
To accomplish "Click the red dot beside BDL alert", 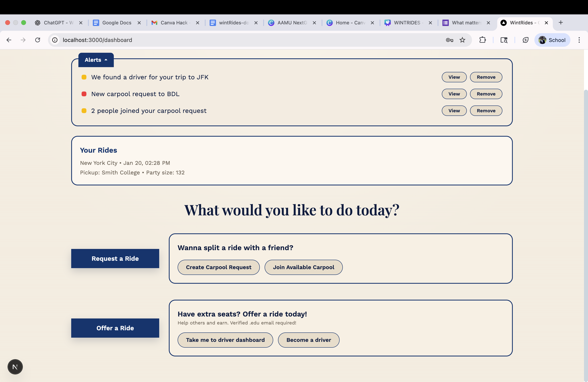I will tap(84, 94).
